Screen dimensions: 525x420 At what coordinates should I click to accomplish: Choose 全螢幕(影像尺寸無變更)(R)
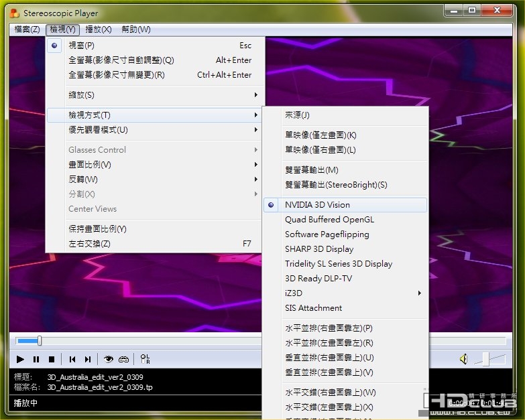[155, 75]
